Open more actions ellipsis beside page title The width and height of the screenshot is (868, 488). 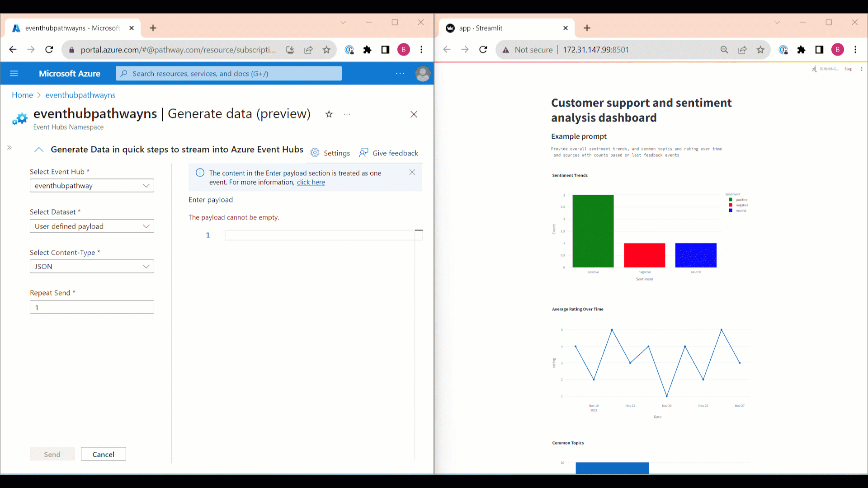coord(347,114)
